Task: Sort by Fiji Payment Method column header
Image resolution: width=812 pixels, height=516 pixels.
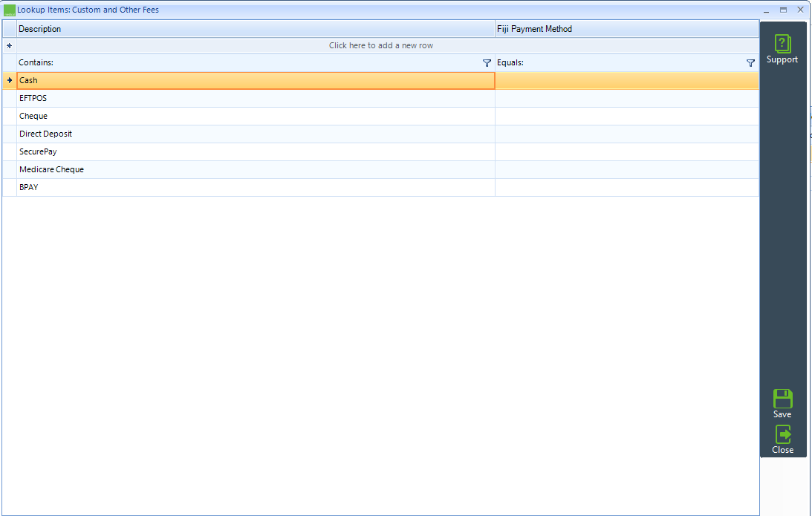Action: 627,29
